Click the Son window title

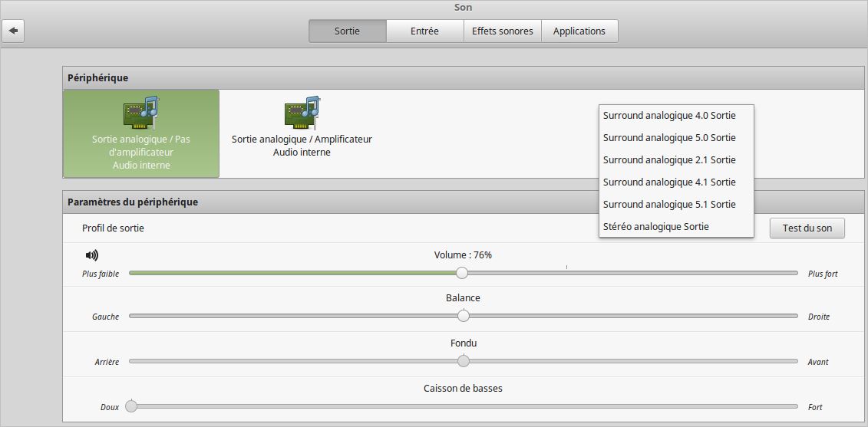[463, 8]
